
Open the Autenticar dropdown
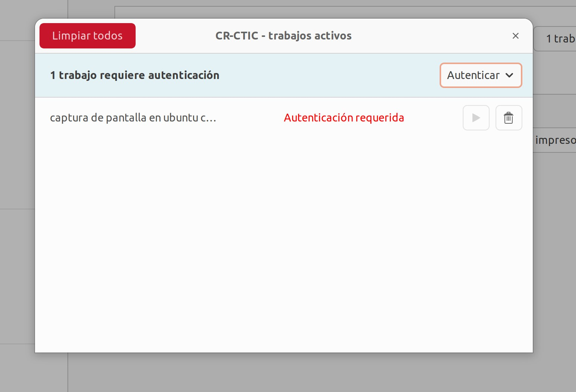(x=481, y=75)
